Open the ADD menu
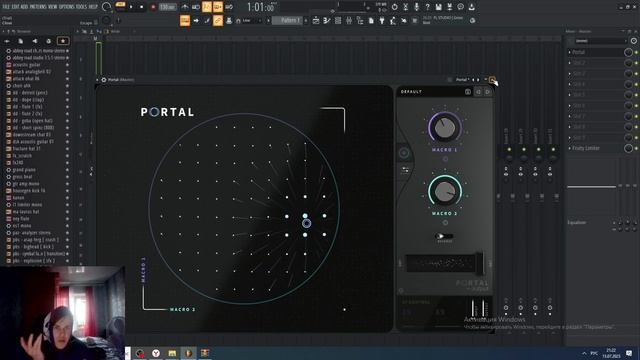 click(24, 7)
